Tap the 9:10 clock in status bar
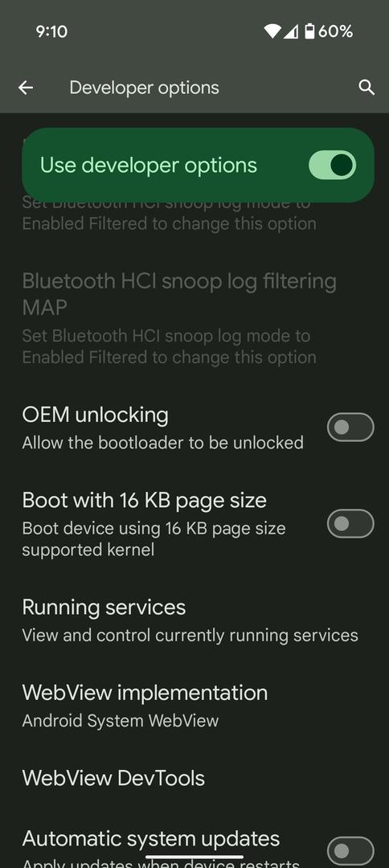This screenshot has height=868, width=389. pyautogui.click(x=51, y=31)
